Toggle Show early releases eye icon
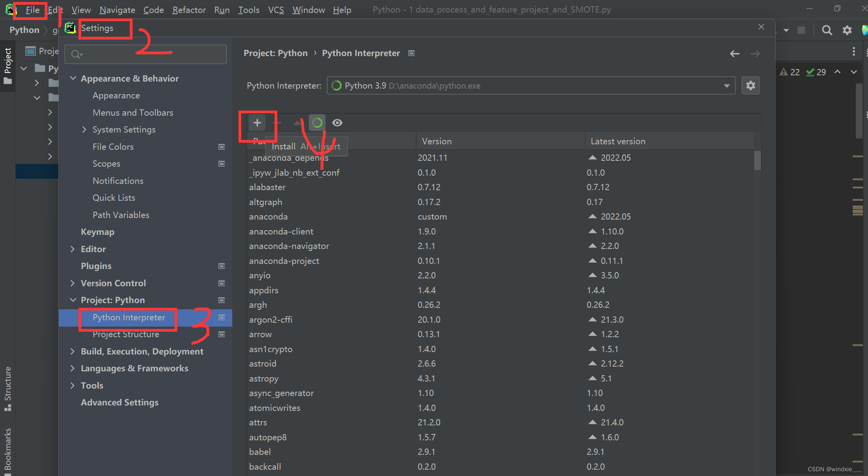This screenshot has width=868, height=476. coord(337,123)
